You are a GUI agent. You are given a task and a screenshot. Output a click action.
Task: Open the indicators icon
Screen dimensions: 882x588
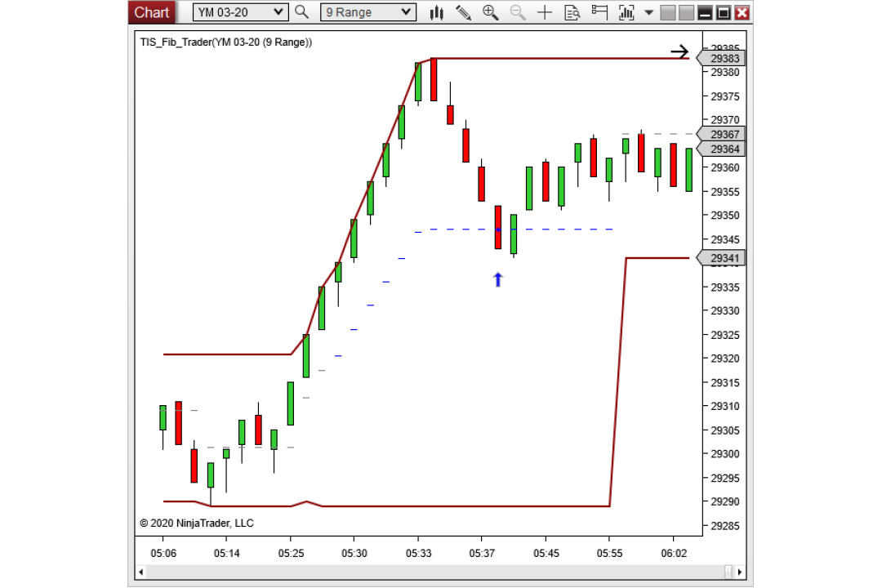pos(626,12)
